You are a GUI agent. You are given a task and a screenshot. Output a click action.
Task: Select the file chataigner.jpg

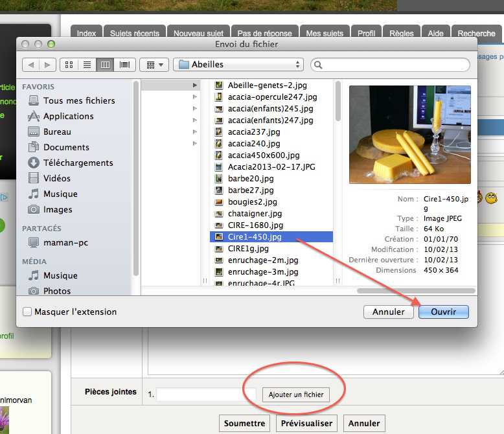[255, 213]
